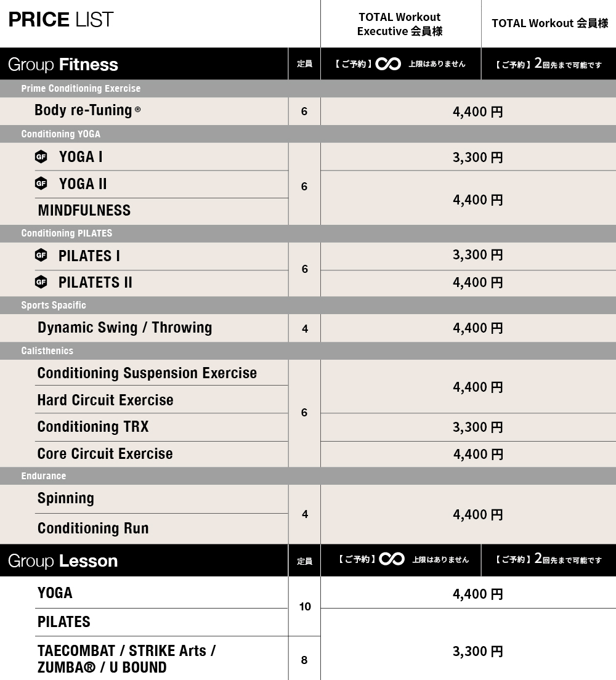Select the Hard Circuit Exercise row
This screenshot has width=616, height=680.
click(105, 400)
